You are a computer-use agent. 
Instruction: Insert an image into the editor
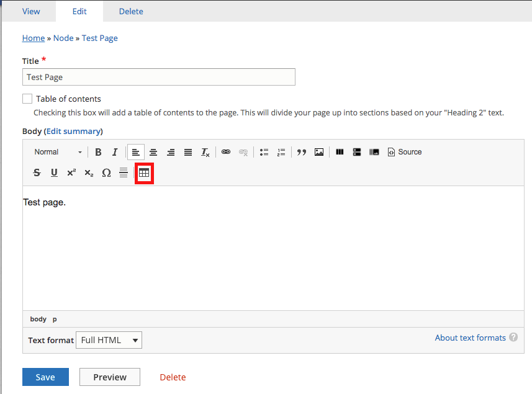318,152
